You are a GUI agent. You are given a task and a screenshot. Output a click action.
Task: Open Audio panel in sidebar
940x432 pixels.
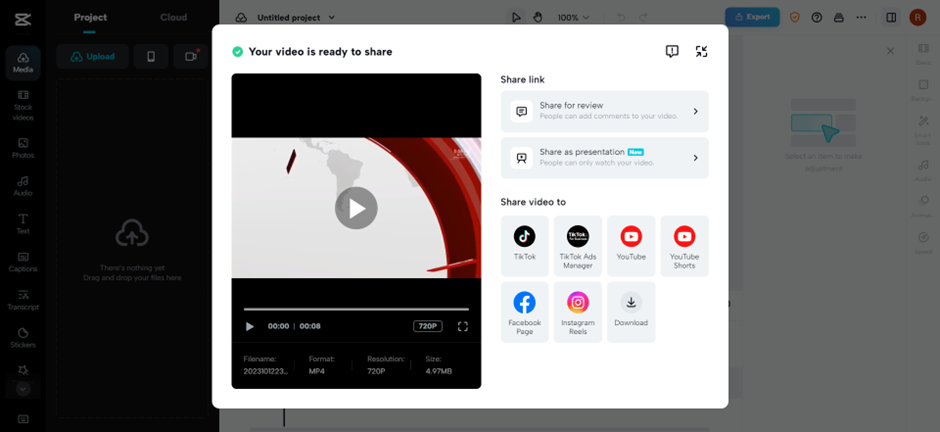[23, 186]
